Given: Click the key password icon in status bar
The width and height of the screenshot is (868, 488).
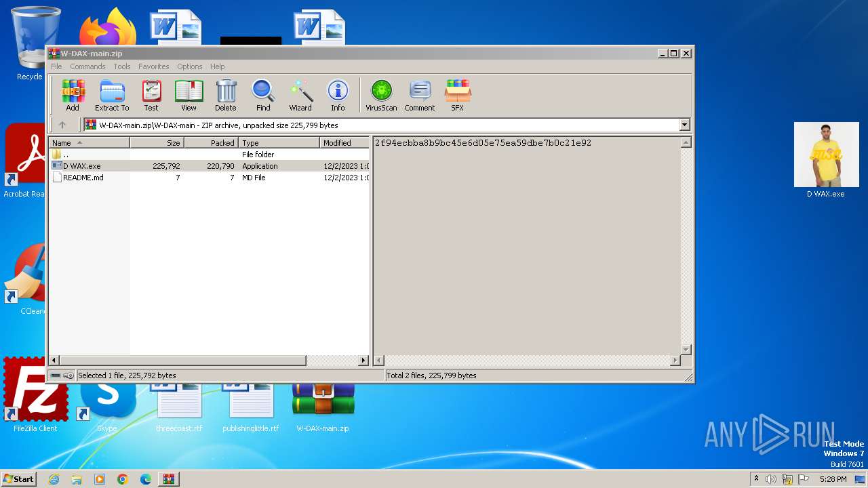Looking at the screenshot, I should click(x=68, y=375).
